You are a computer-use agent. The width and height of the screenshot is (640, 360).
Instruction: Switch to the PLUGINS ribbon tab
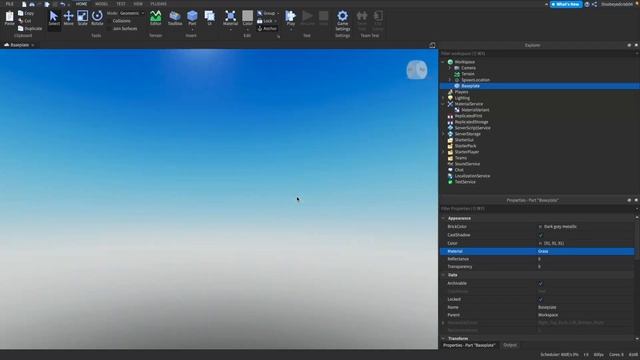[x=158, y=4]
